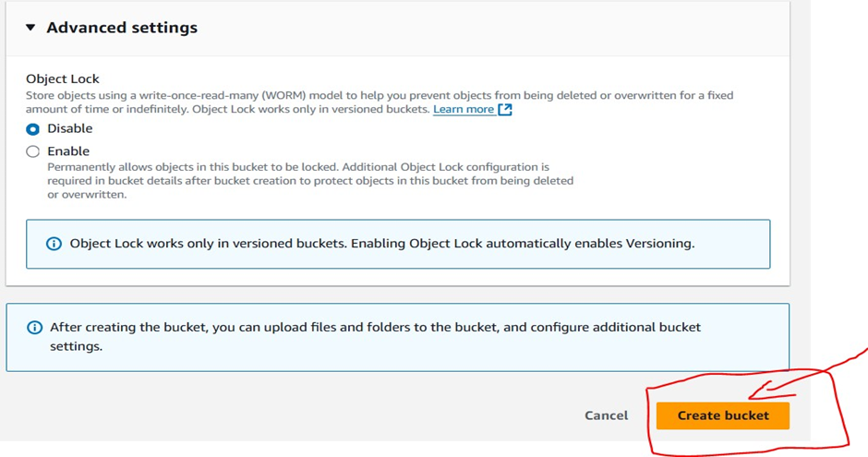Click the Advanced settings header title
Viewport: 868px width, 457px height.
(x=122, y=28)
